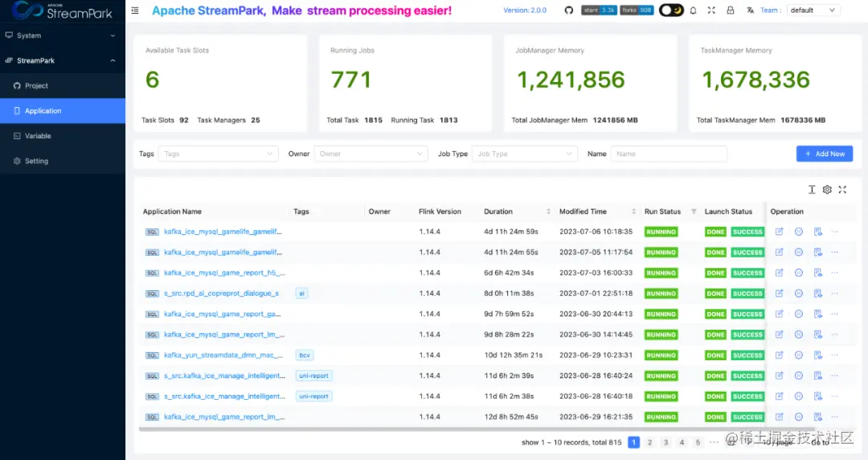Toggle dark/light theme switch
The height and width of the screenshot is (460, 868).
pyautogui.click(x=671, y=10)
